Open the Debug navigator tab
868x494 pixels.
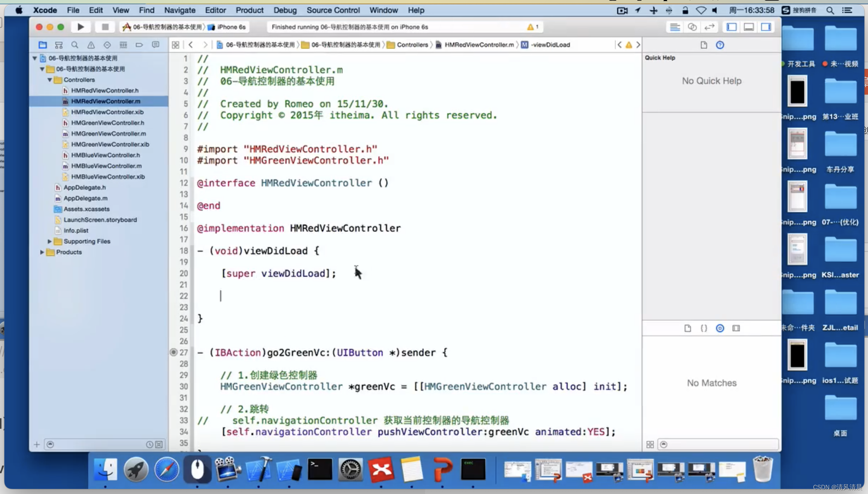123,45
